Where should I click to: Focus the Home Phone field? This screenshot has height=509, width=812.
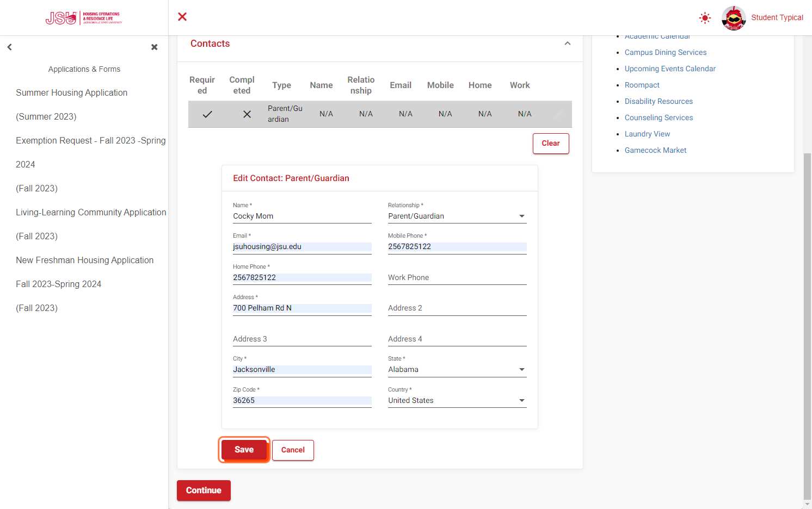click(x=302, y=278)
